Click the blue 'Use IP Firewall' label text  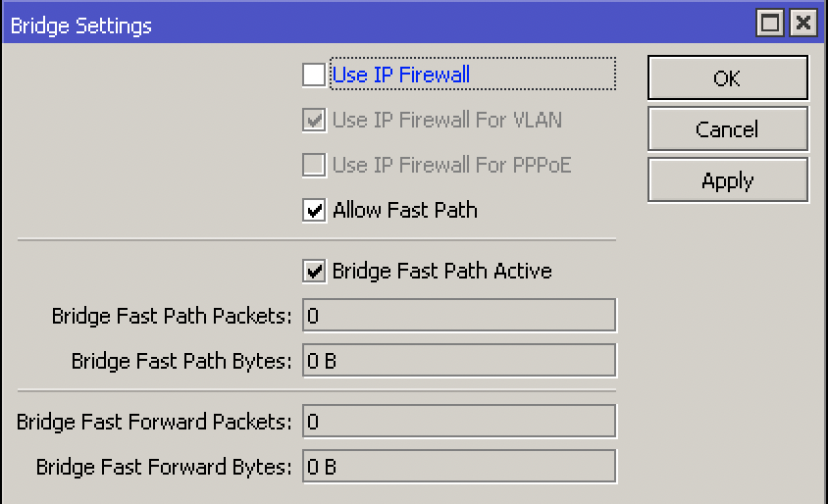coord(401,75)
